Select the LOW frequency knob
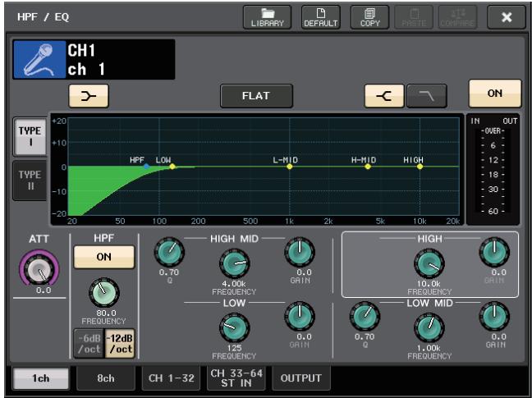The height and width of the screenshot is (398, 532). coord(234,327)
